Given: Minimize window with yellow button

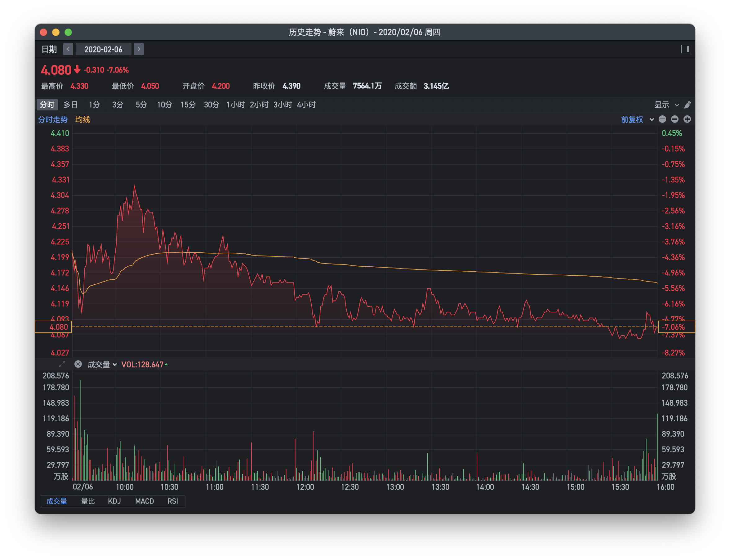Looking at the screenshot, I should click(56, 32).
